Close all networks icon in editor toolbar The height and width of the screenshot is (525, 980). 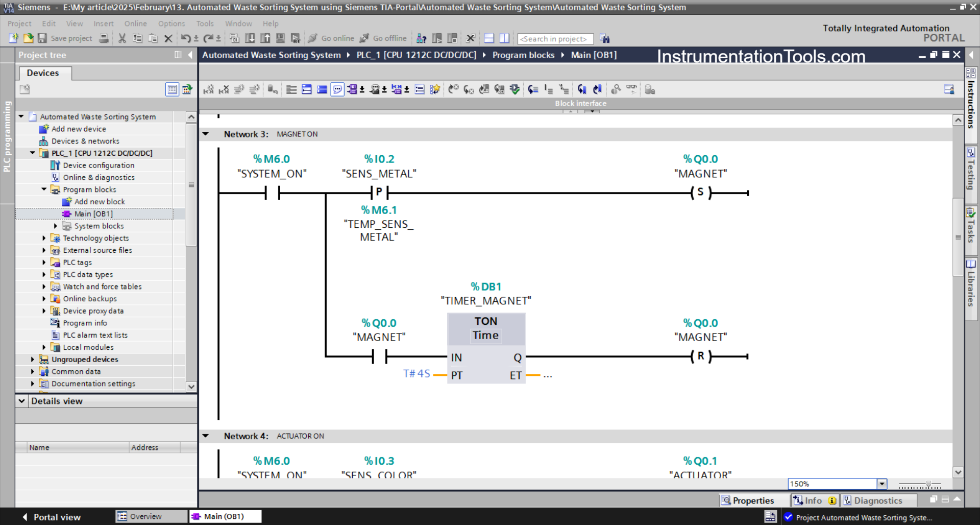tap(322, 89)
